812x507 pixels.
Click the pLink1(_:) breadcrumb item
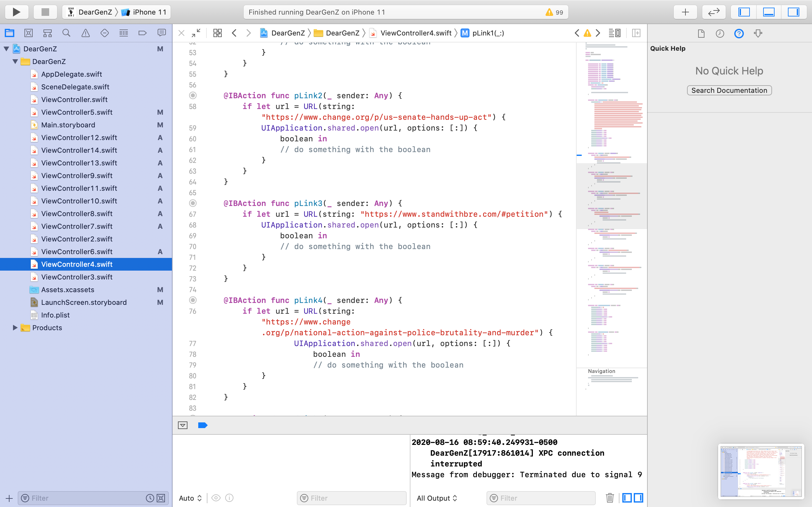click(x=488, y=33)
